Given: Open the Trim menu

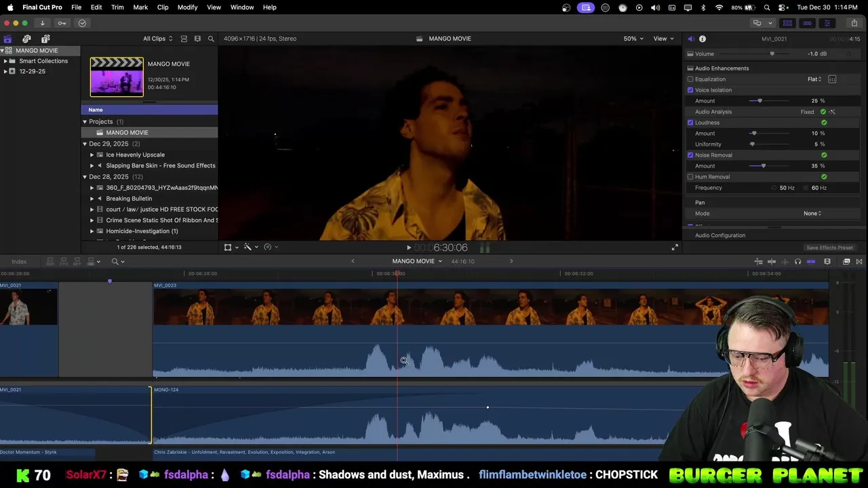Looking at the screenshot, I should coord(117,7).
